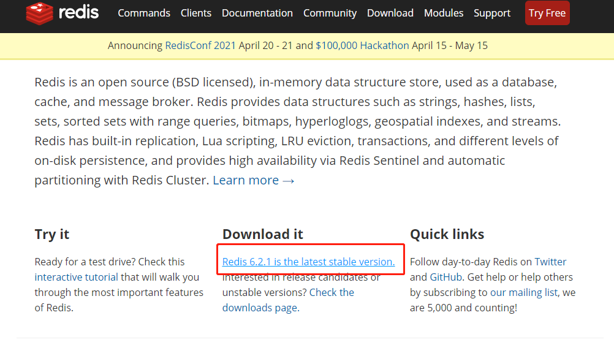Open the Community menu item

[x=330, y=13]
